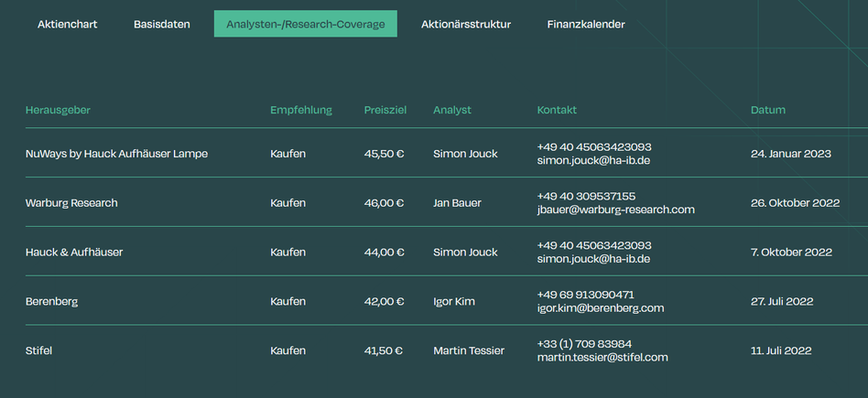Screen dimensions: 868x398
Task: Select the Analysten-/Research-Coverage tab
Action: pyautogui.click(x=305, y=24)
